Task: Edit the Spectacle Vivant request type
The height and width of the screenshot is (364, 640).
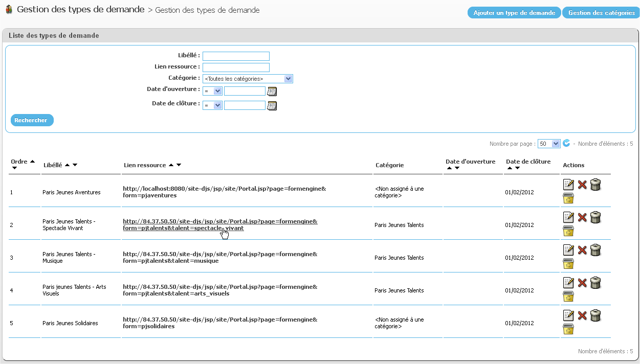Action: coord(568,217)
